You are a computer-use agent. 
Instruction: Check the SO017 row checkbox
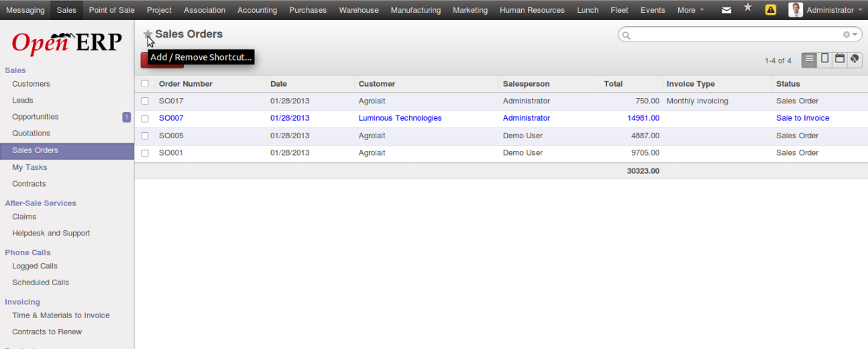145,101
